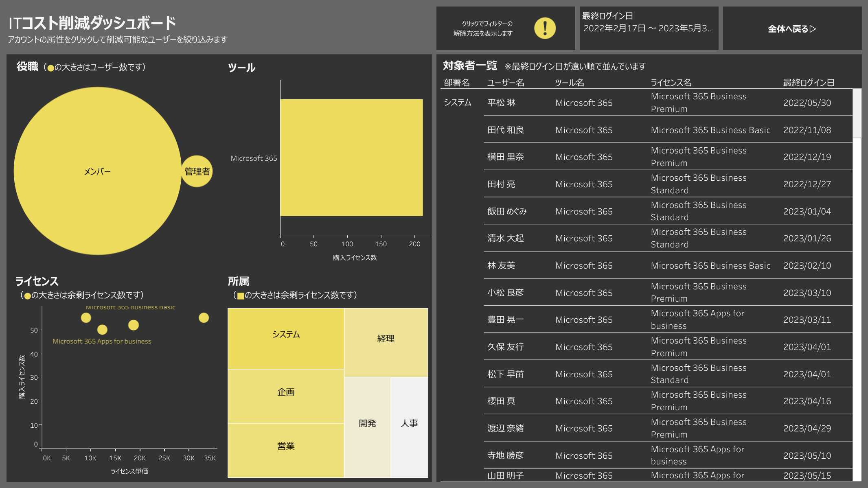Select the 企画 treemap tile
Screen dimensions: 868x488
pos(286,396)
